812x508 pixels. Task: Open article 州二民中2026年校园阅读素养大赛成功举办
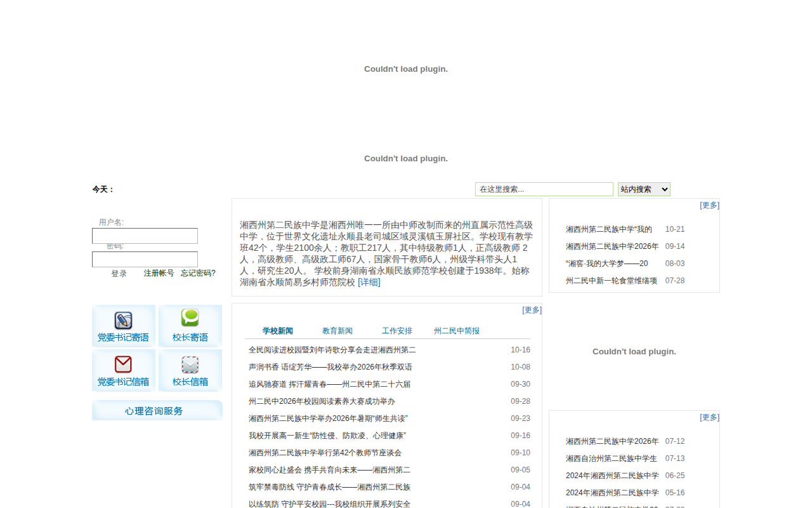pyautogui.click(x=322, y=401)
